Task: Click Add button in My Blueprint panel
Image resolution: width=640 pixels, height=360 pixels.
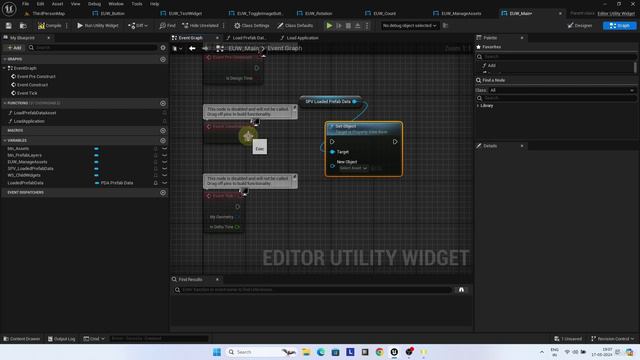Action: click(14, 48)
